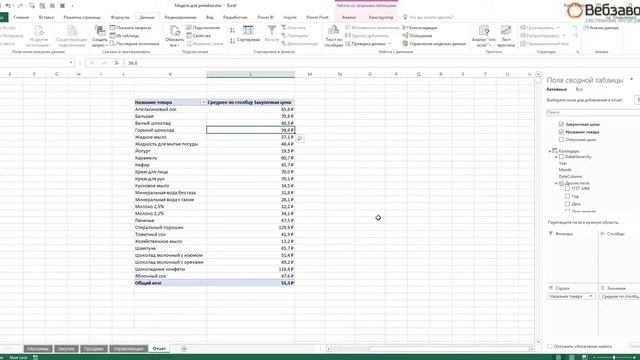
Task: Click the 'Year' field in Календарь
Action: 562,163
